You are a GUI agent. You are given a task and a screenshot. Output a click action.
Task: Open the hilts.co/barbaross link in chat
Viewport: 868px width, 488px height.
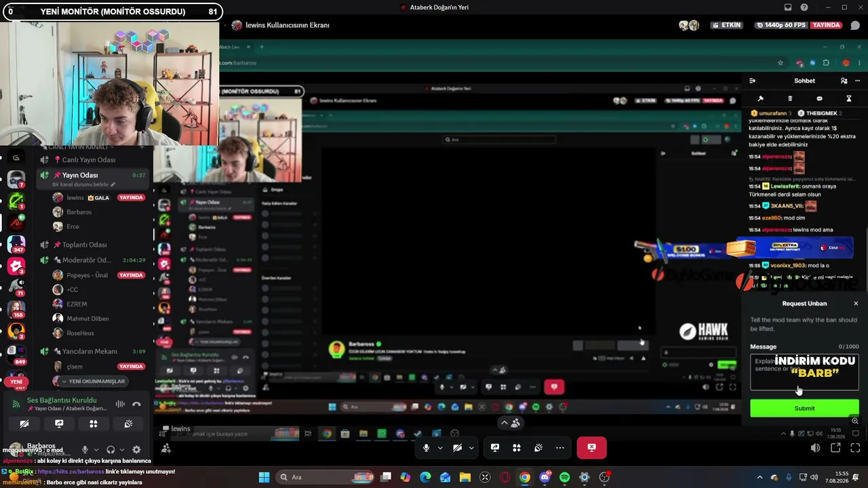click(71, 472)
